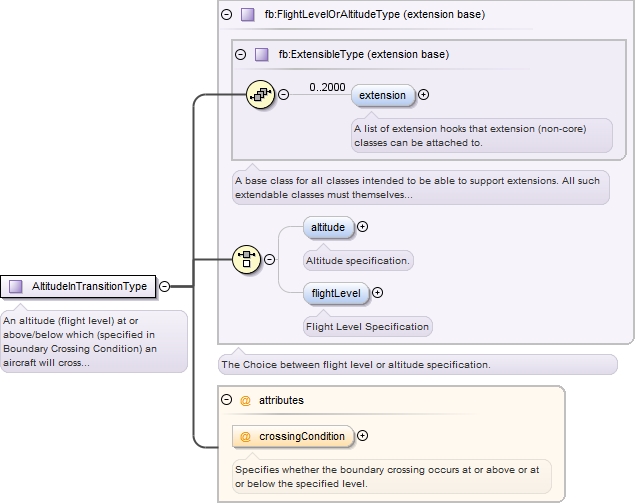Collapse the choice compositor branch

tap(270, 259)
